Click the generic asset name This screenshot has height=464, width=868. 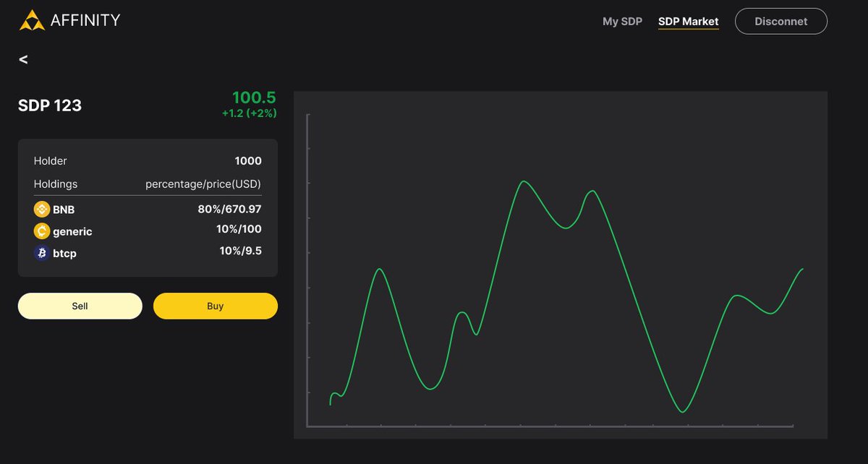tap(72, 232)
